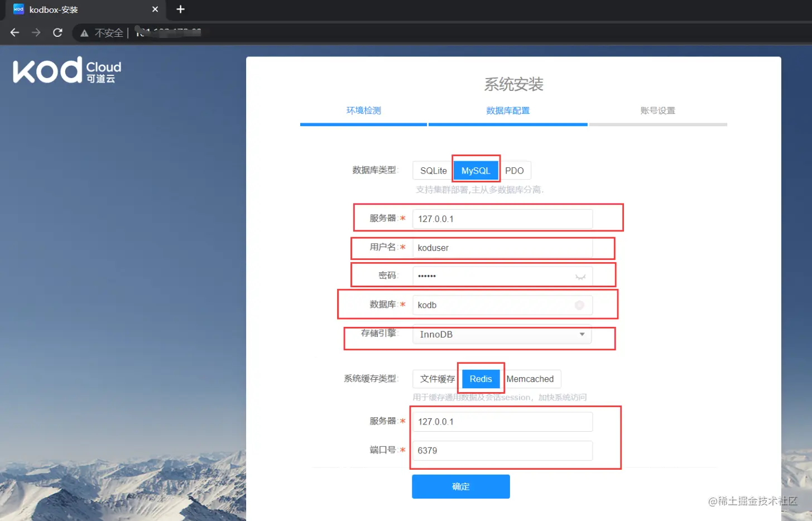Click the round icon in 数据库 field
Screen dimensions: 812x521
(579, 305)
